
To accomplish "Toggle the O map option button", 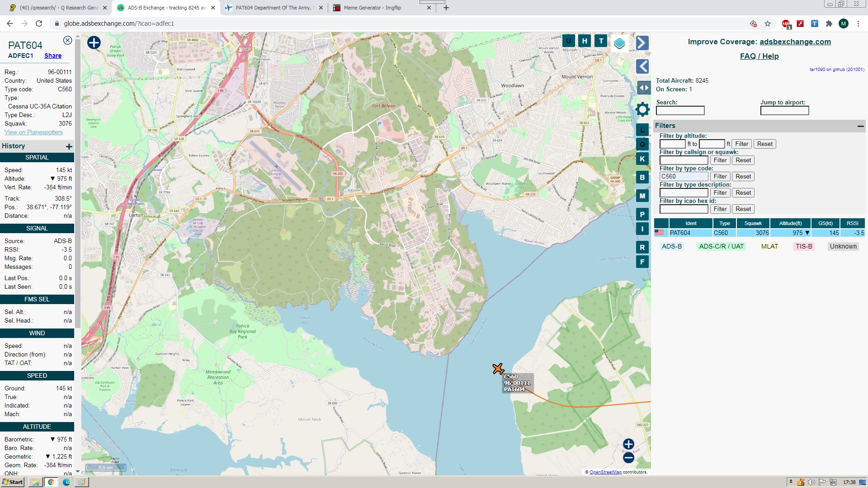I will (x=642, y=144).
